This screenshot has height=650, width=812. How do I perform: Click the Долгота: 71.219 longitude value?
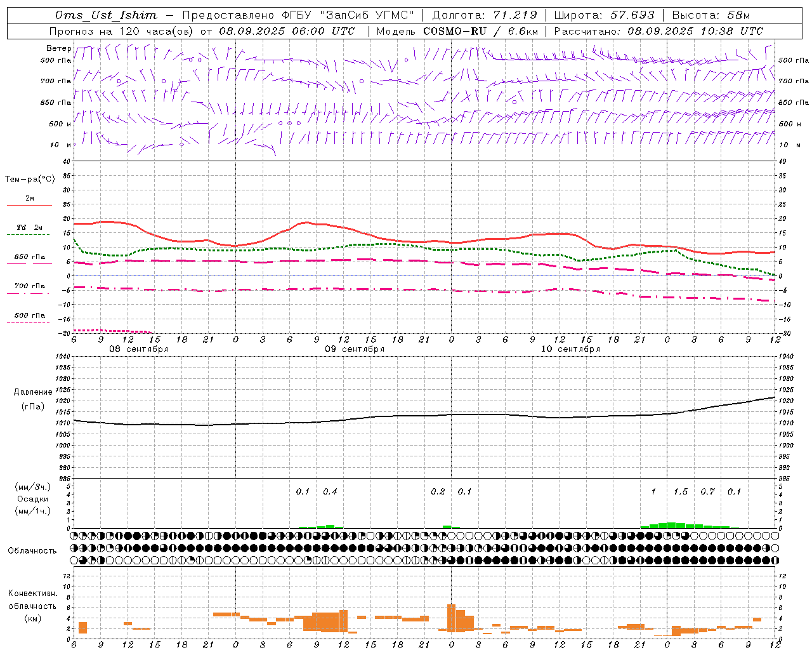click(x=485, y=15)
